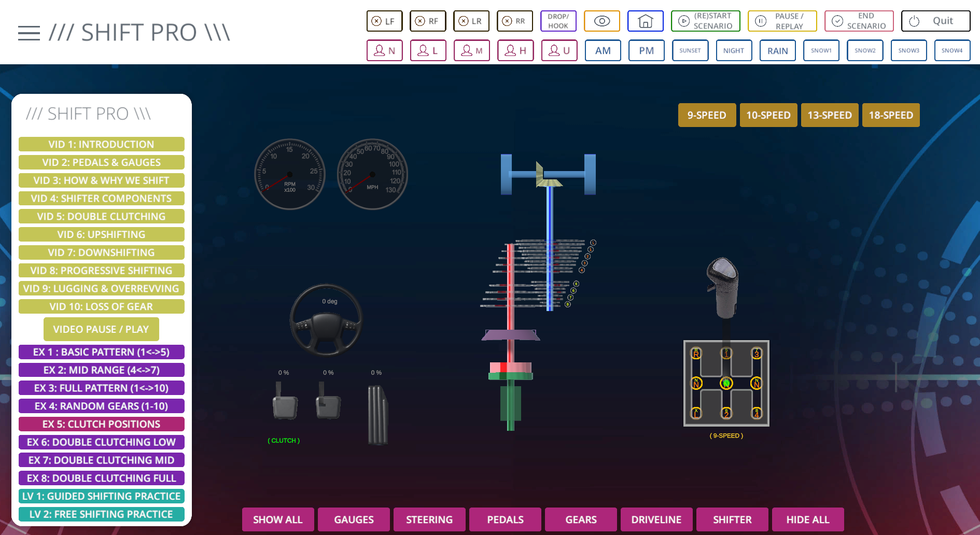Choose the H driver profile icon

point(515,51)
